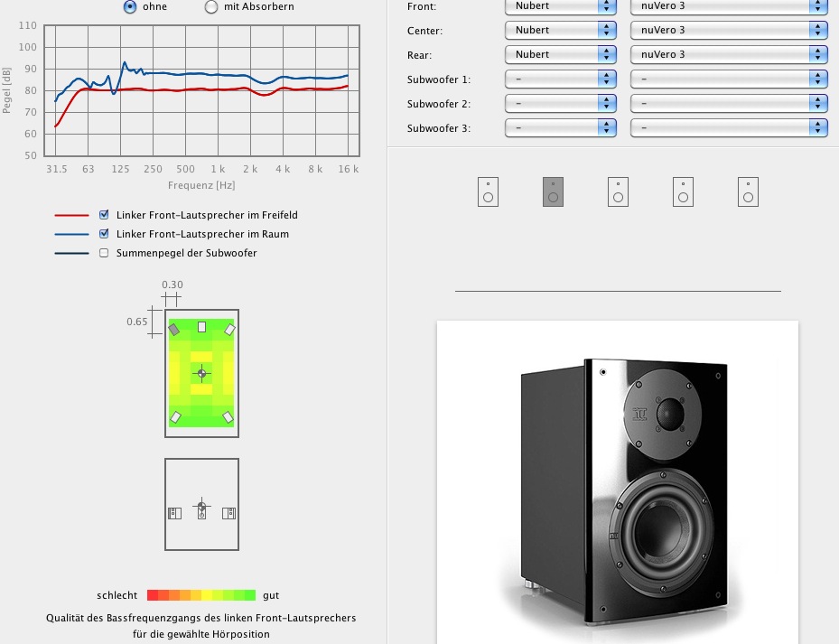839x644 pixels.
Task: Open the Subwoofer 3 model dropdown
Action: click(x=728, y=128)
